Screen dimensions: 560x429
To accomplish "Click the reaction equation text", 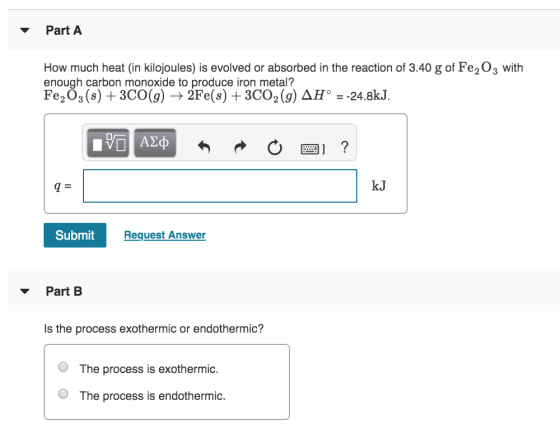I will pyautogui.click(x=217, y=96).
